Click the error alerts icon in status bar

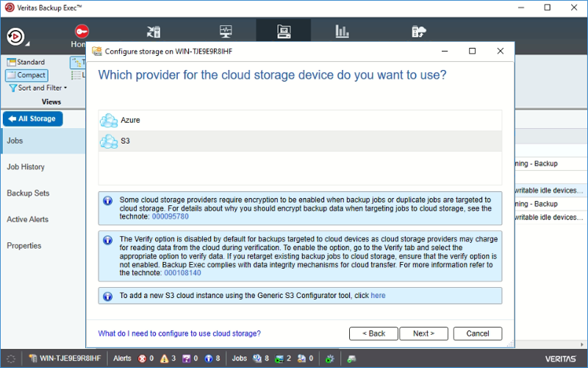[142, 358]
